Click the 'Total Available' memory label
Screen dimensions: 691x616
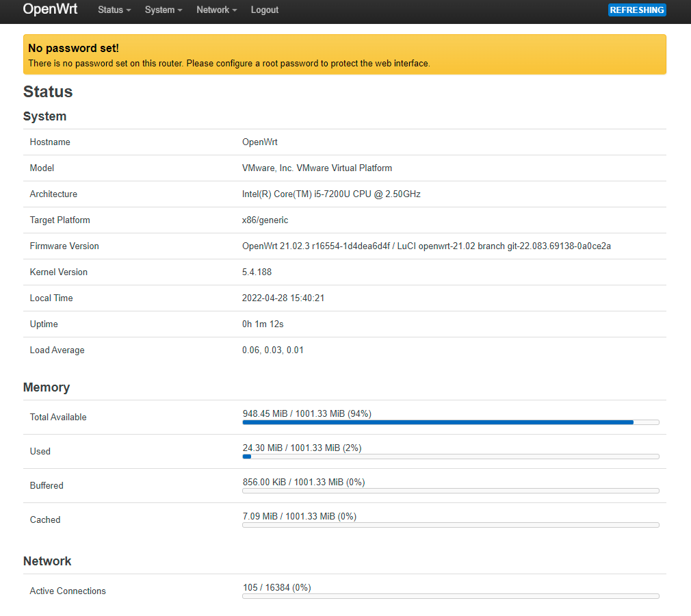tap(58, 417)
